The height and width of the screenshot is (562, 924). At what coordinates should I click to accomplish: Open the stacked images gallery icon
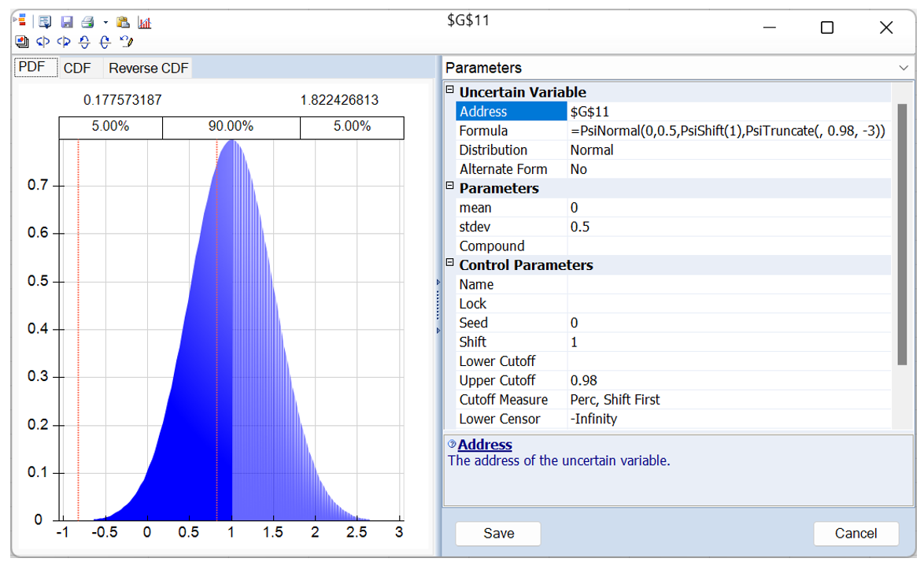[x=21, y=42]
